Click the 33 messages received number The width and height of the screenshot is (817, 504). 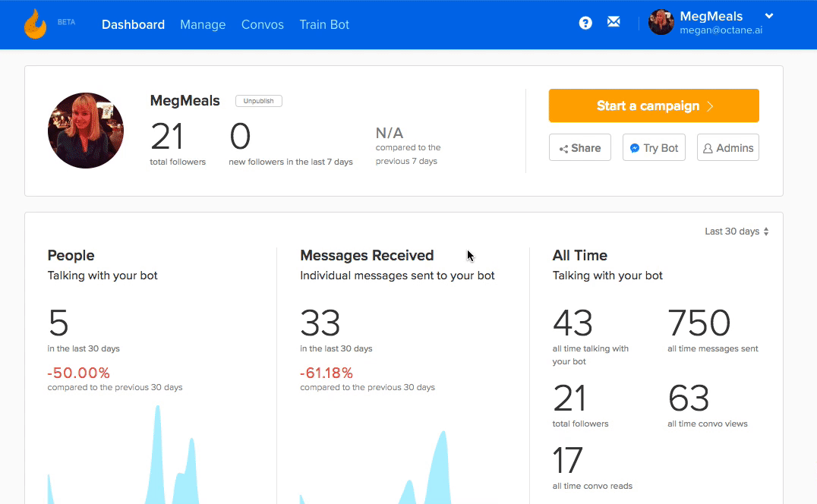coord(320,323)
